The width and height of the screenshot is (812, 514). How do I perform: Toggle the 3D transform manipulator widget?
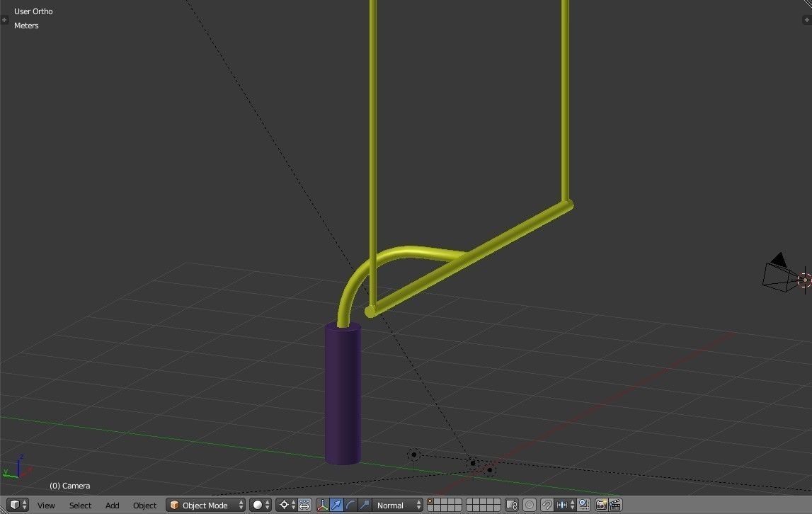coord(323,505)
